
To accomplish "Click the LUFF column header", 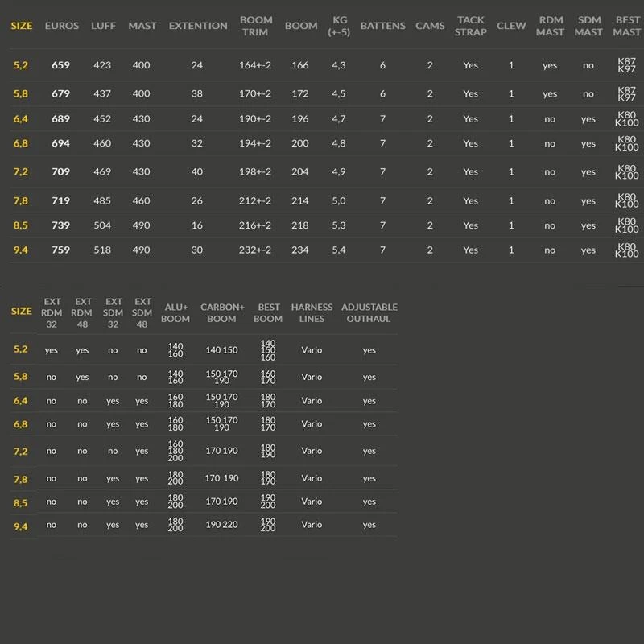I will click(102, 26).
